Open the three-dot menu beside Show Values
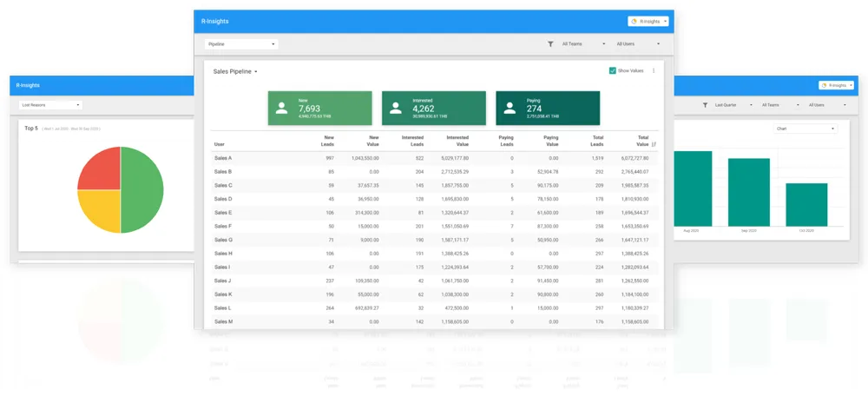Image resolution: width=868 pixels, height=403 pixels. point(654,71)
